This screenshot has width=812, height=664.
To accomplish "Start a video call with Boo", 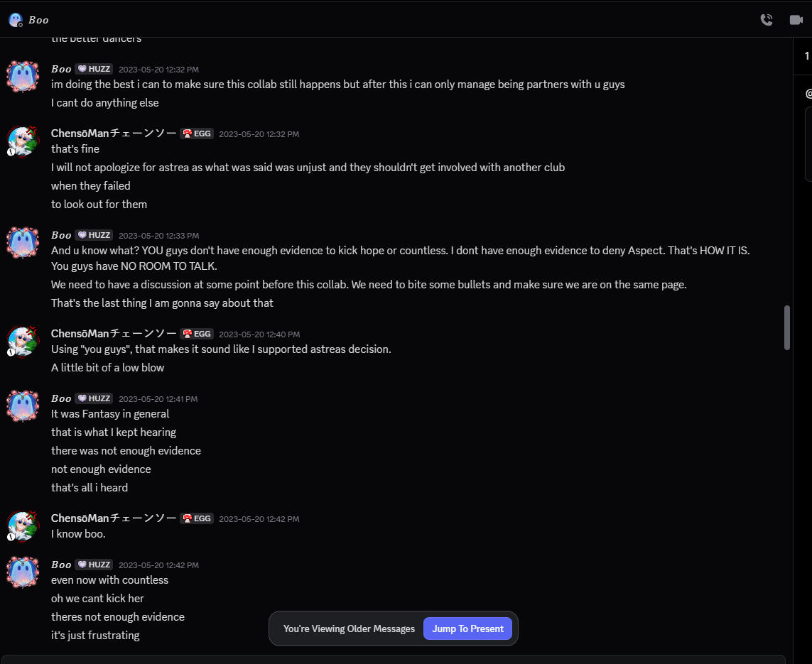I will tap(796, 20).
